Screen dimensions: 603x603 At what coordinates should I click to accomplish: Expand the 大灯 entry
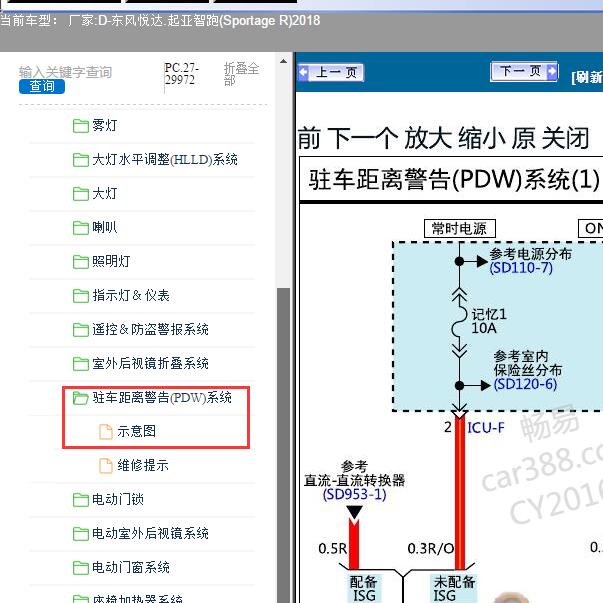pyautogui.click(x=104, y=193)
